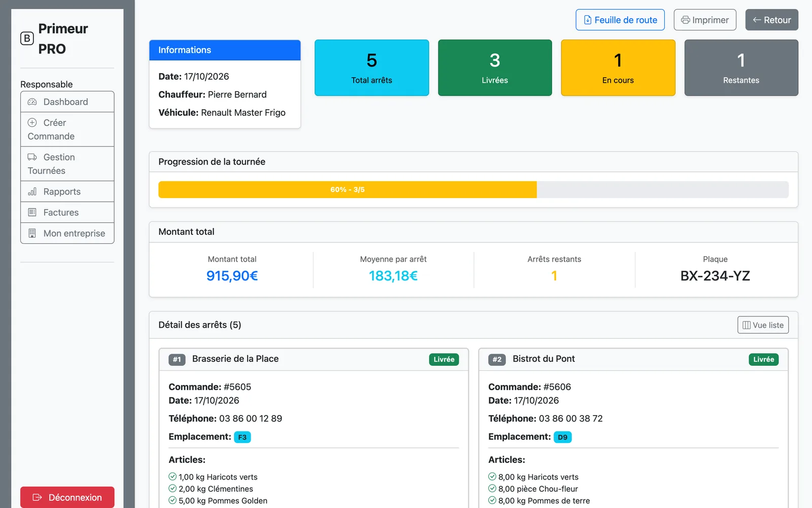Go back with the Retour button
The height and width of the screenshot is (508, 812).
click(772, 20)
